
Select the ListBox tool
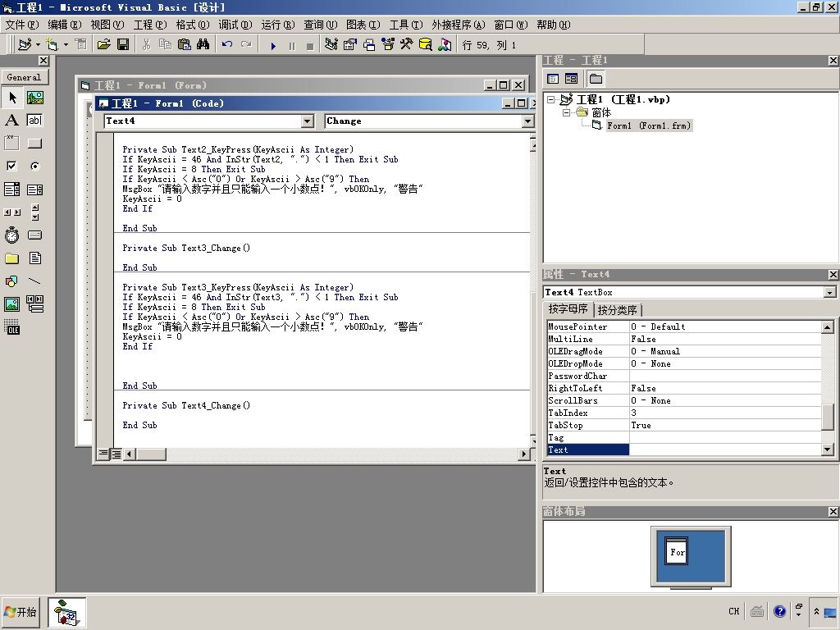click(x=34, y=189)
